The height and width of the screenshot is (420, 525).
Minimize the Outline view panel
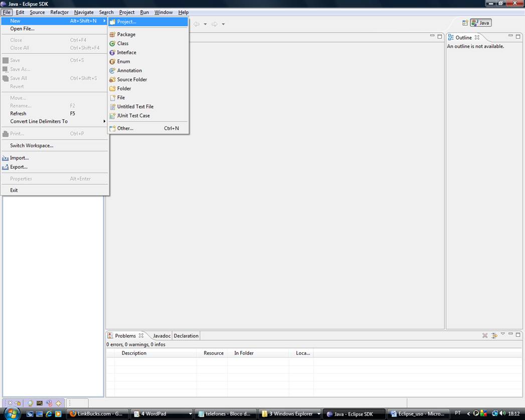click(x=510, y=36)
